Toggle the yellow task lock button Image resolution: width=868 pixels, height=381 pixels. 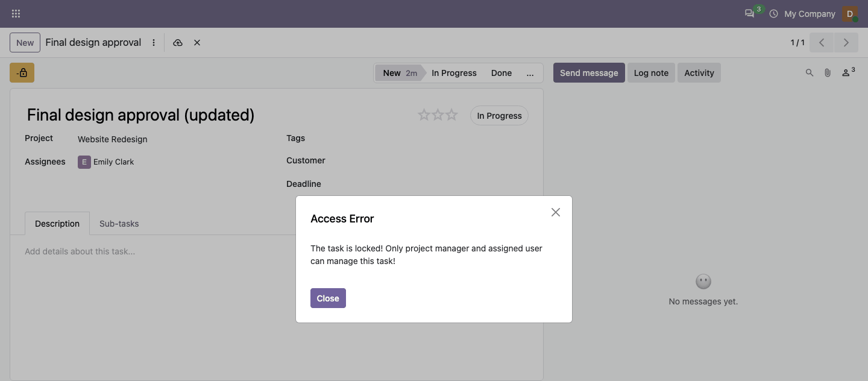pos(22,73)
